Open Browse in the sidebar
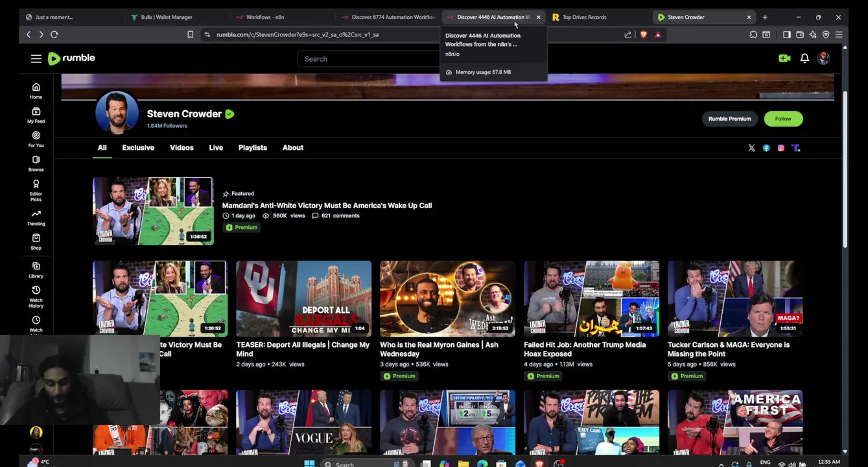 pos(36,163)
